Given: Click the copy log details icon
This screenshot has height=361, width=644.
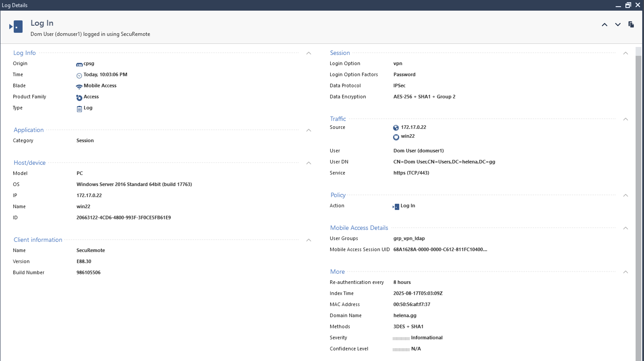Looking at the screenshot, I should point(631,24).
